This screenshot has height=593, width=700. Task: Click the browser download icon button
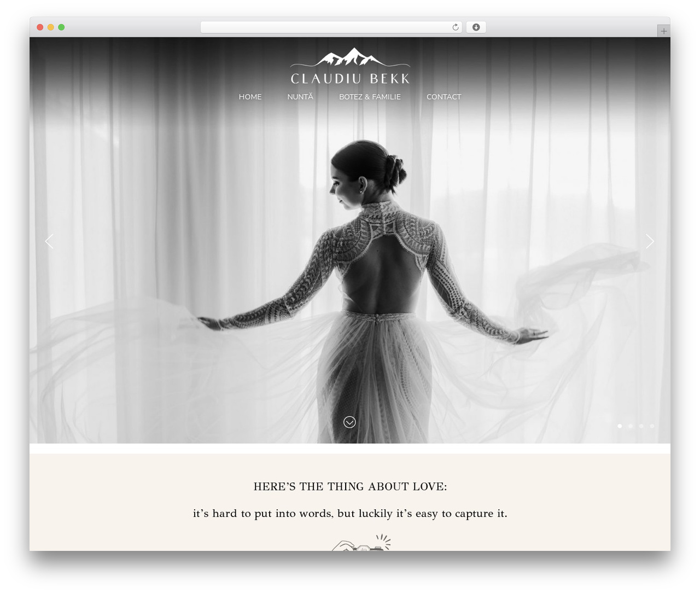pyautogui.click(x=476, y=27)
